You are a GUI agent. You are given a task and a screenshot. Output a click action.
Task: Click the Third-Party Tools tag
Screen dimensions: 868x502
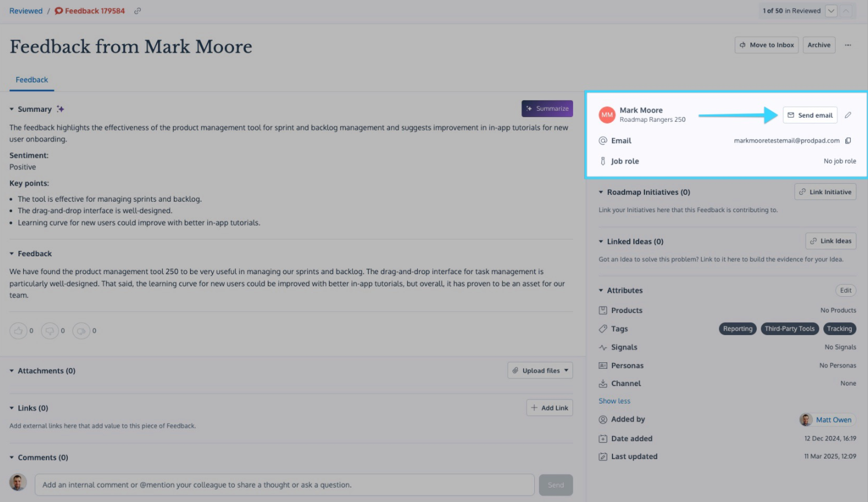[789, 329]
